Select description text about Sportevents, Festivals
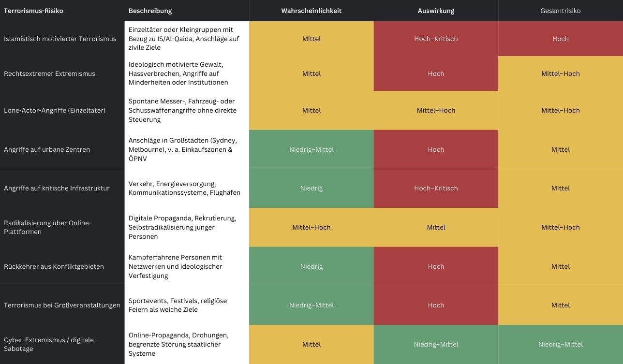This screenshot has width=623, height=364. pyautogui.click(x=178, y=305)
